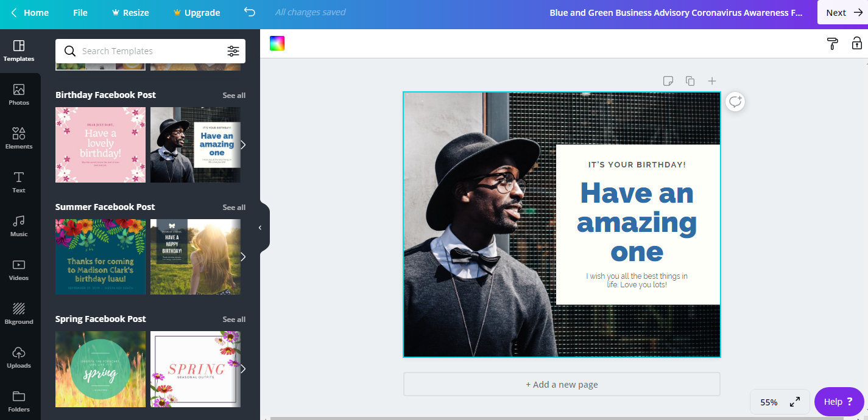Open the template search filter options
This screenshot has height=420, width=868.
[233, 51]
